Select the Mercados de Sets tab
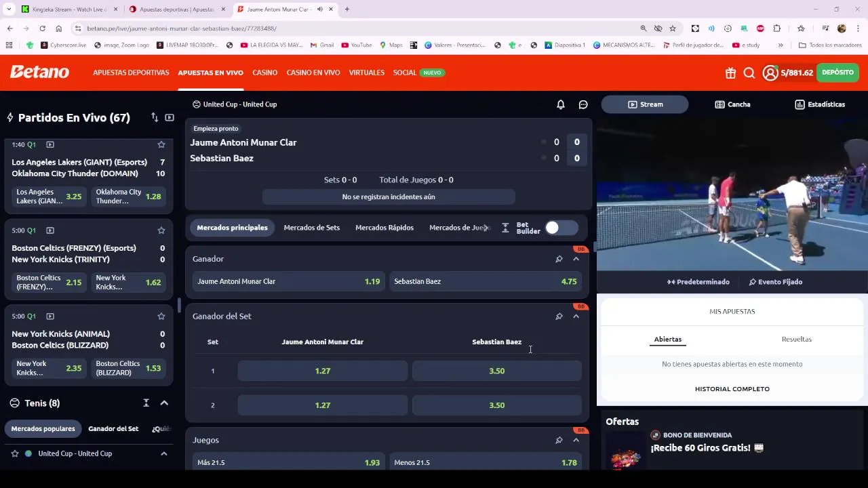The width and height of the screenshot is (868, 488). click(312, 228)
